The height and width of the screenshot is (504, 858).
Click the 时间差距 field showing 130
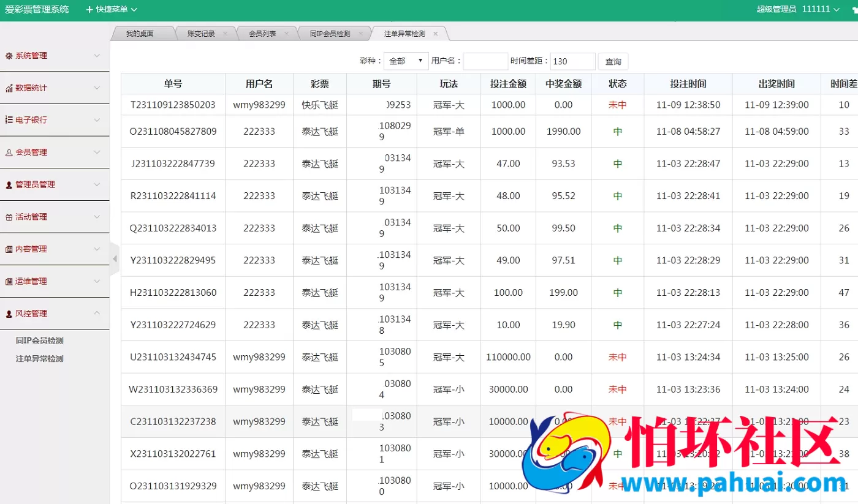573,61
